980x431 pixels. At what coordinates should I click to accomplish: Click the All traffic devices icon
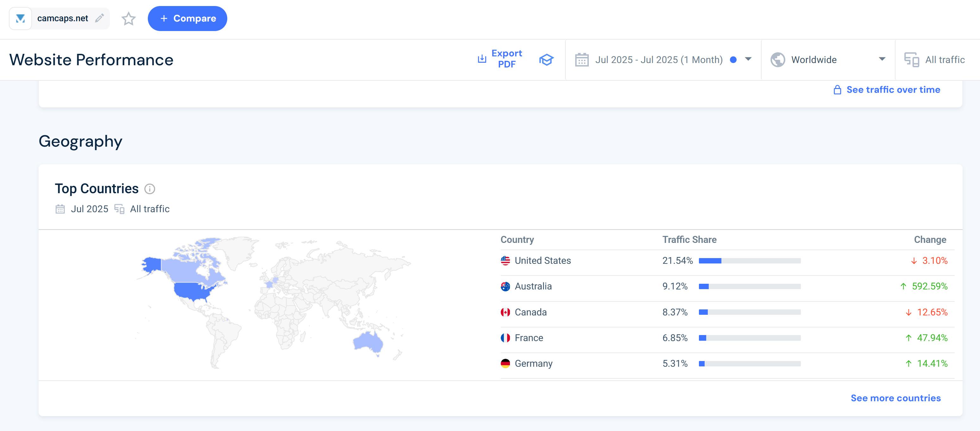pyautogui.click(x=912, y=60)
